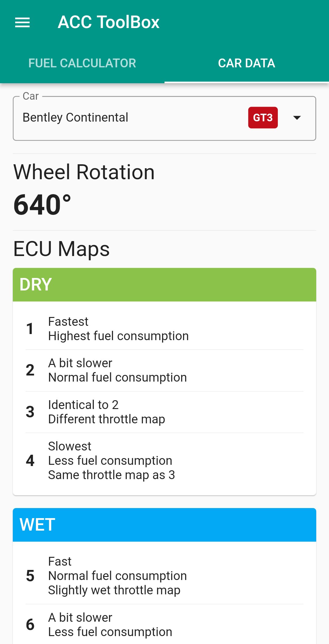Open the Bentley Continental car field

point(122,118)
